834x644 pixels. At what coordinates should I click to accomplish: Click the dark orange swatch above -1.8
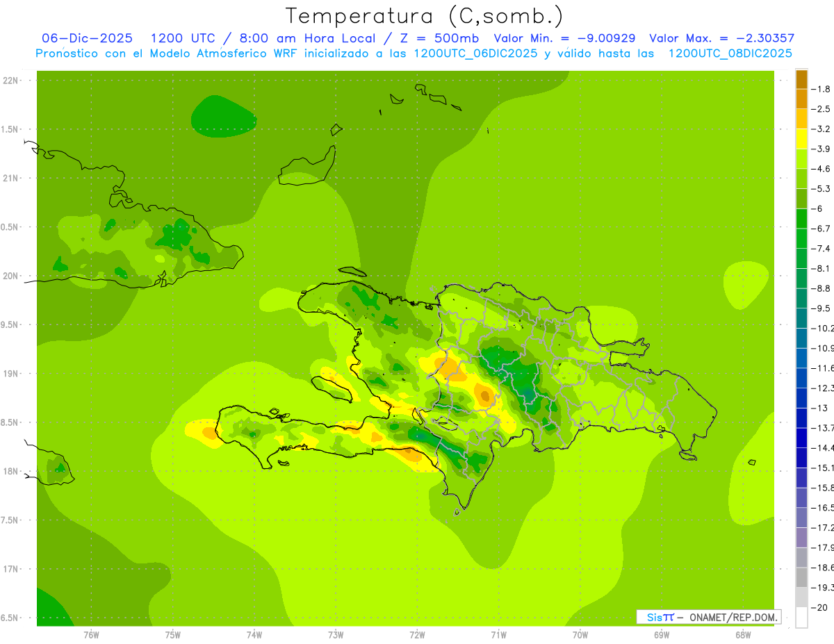pyautogui.click(x=801, y=79)
